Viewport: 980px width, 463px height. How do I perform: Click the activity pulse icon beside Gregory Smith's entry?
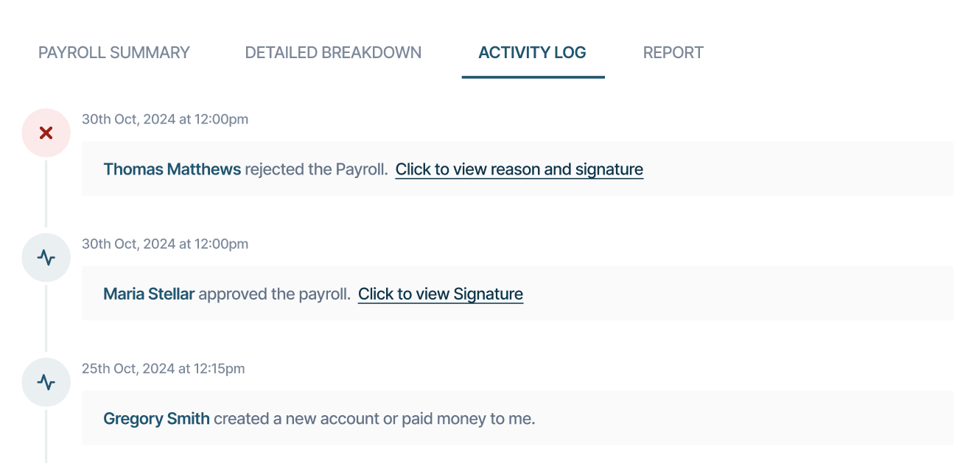click(x=46, y=383)
